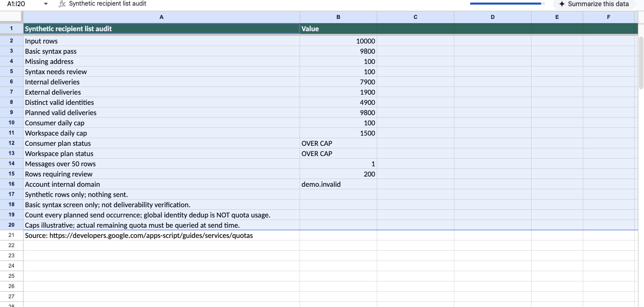This screenshot has width=644, height=307.
Task: Click the value 1900
Action: coord(338,92)
